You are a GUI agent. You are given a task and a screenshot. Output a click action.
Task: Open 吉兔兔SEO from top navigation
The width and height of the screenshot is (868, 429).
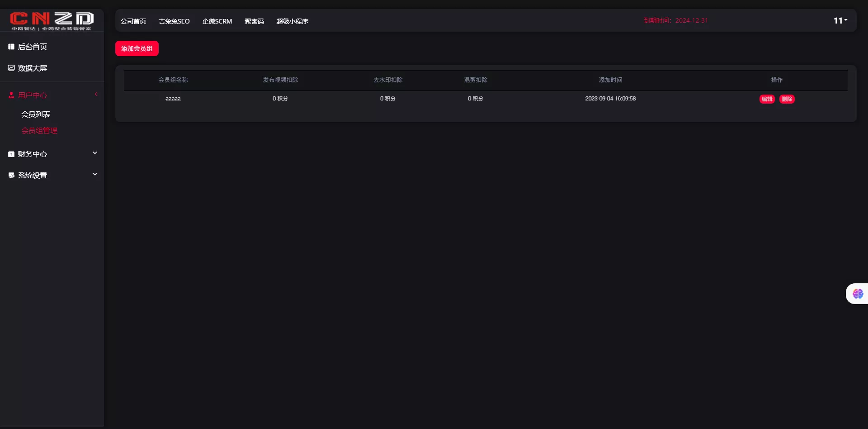click(174, 21)
